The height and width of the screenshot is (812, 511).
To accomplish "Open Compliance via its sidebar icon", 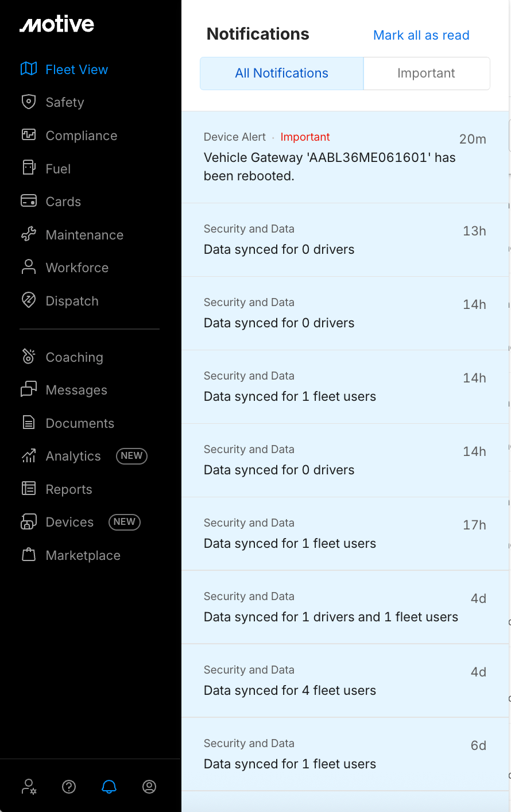I will pyautogui.click(x=29, y=135).
